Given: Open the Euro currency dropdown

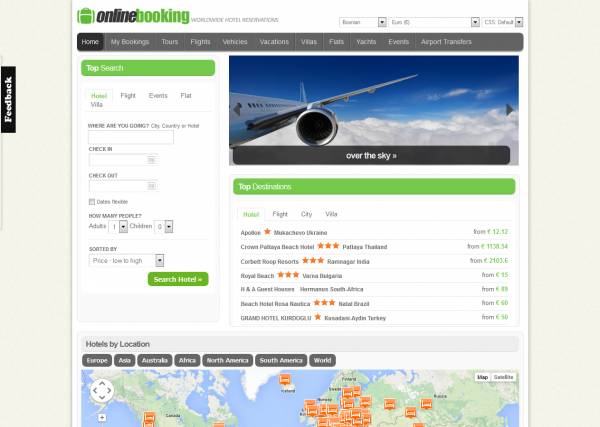Looking at the screenshot, I should 434,21.
